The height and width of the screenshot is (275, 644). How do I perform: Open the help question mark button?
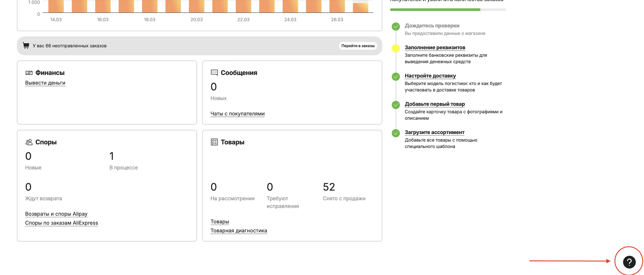pyautogui.click(x=629, y=262)
